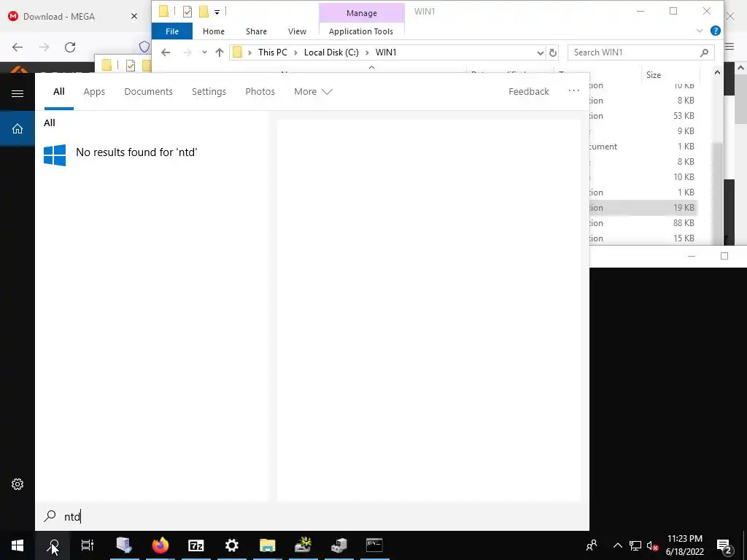Open the Command Prompt taskbar icon
Image resolution: width=747 pixels, height=560 pixels.
point(374,545)
